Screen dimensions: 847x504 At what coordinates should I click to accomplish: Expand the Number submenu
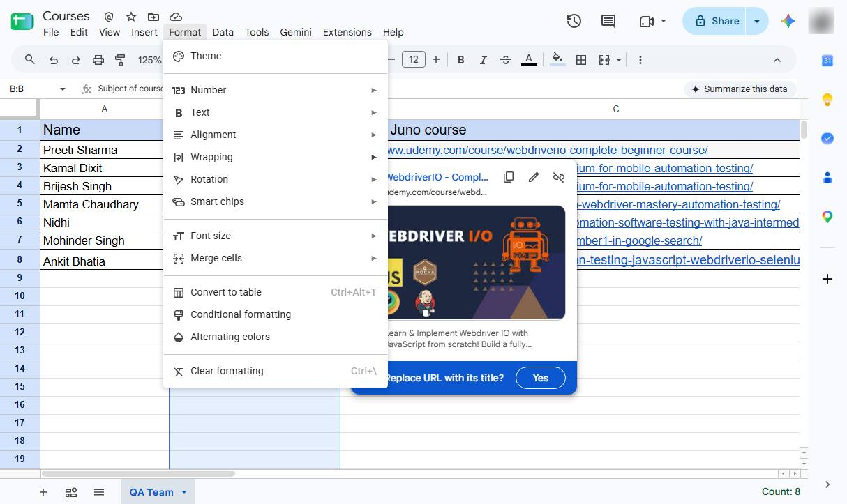click(x=275, y=90)
